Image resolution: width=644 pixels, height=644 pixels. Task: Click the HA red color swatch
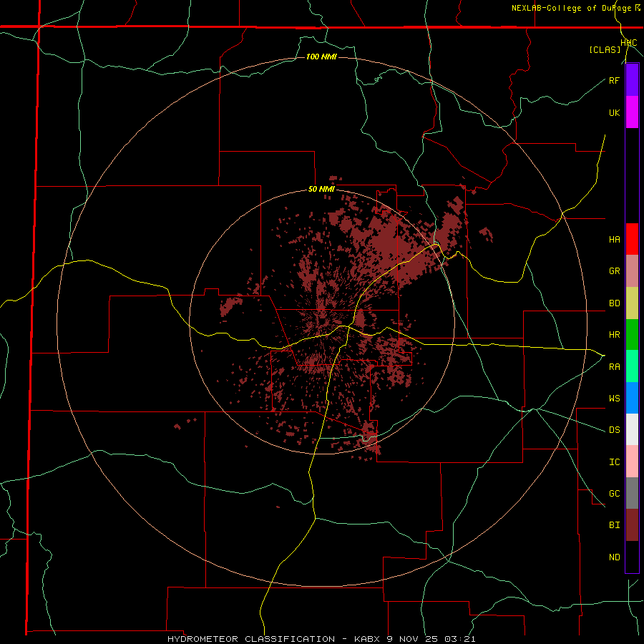coord(632,239)
